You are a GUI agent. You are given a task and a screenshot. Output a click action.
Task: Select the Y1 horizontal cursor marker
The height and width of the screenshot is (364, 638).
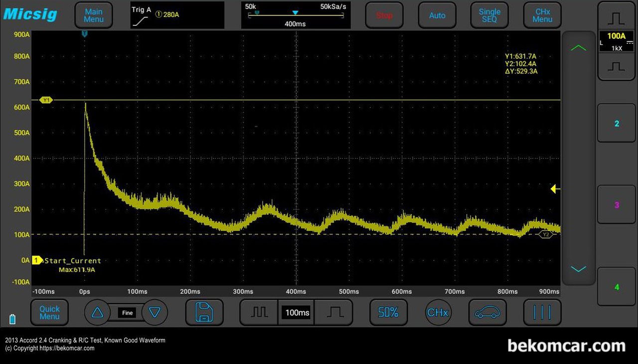(x=46, y=100)
